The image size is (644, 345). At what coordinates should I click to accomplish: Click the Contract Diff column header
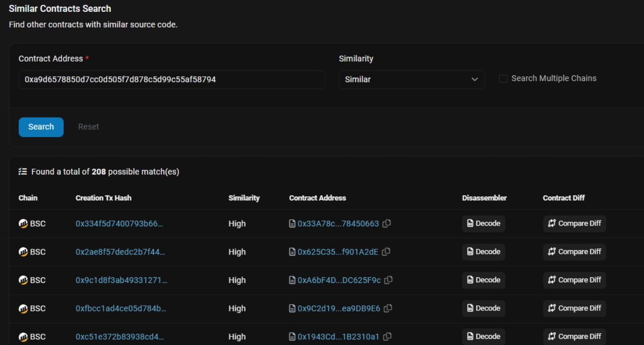coord(564,198)
